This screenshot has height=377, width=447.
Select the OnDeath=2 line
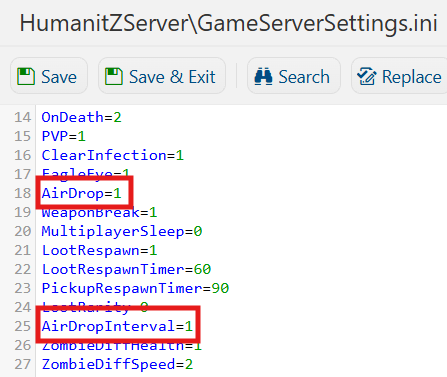[x=81, y=117]
